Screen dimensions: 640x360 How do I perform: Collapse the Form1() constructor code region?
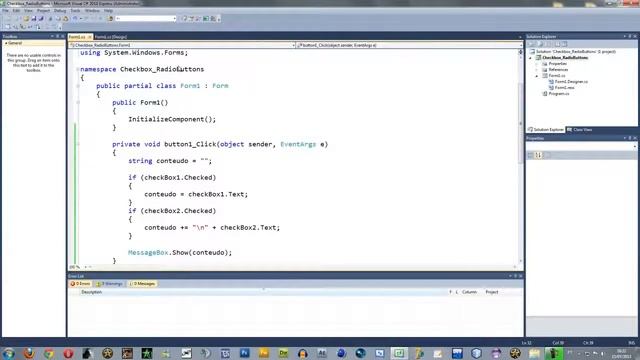pos(78,103)
